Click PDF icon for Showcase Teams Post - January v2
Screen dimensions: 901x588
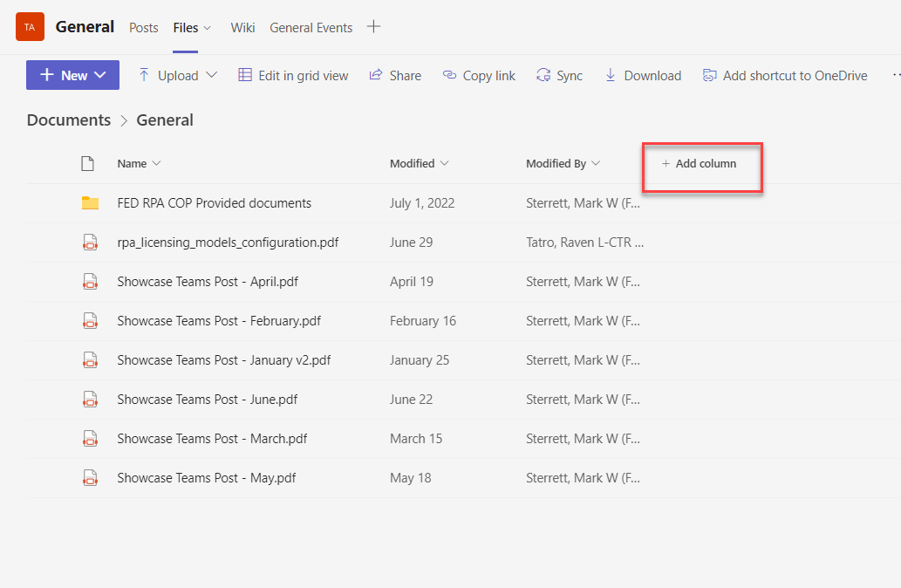pyautogui.click(x=90, y=359)
